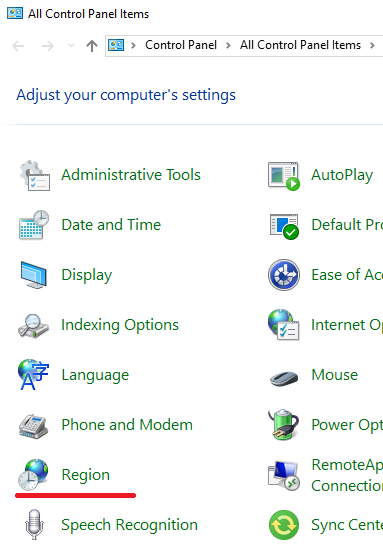This screenshot has width=383, height=548.
Task: Select All Control Panel Items breadcrumb
Action: (300, 45)
